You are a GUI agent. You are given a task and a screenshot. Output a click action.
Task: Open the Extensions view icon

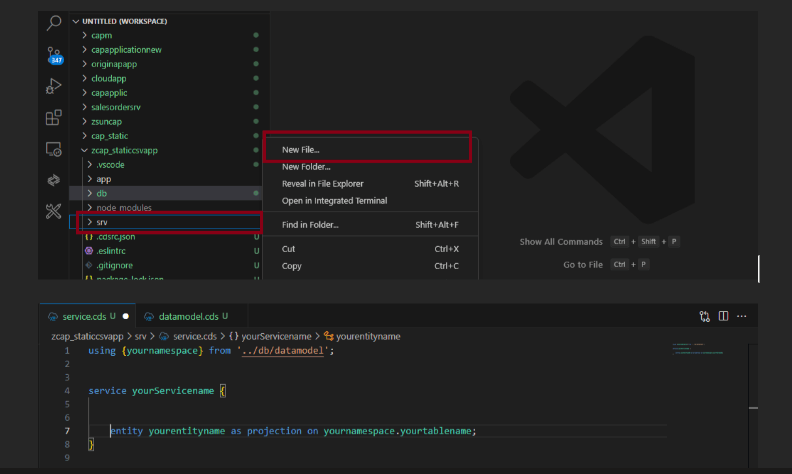[x=54, y=118]
